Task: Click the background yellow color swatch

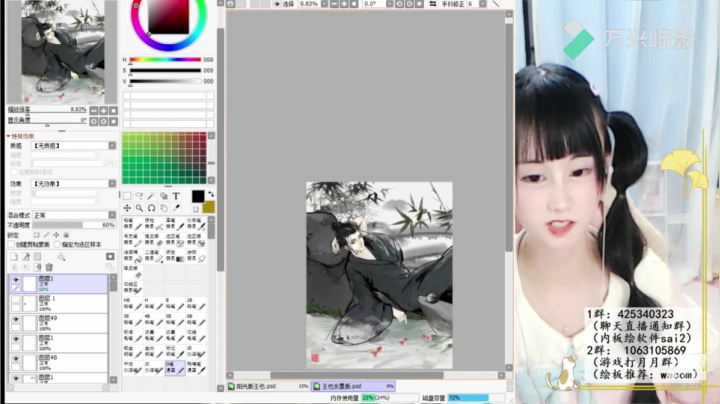Action: (208, 207)
